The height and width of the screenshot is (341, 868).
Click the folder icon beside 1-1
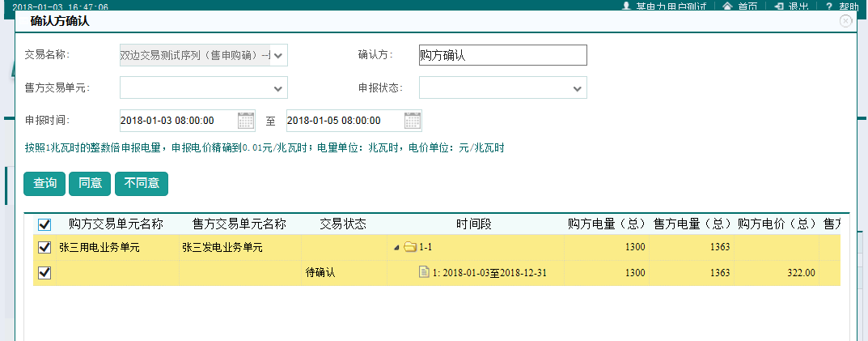409,248
